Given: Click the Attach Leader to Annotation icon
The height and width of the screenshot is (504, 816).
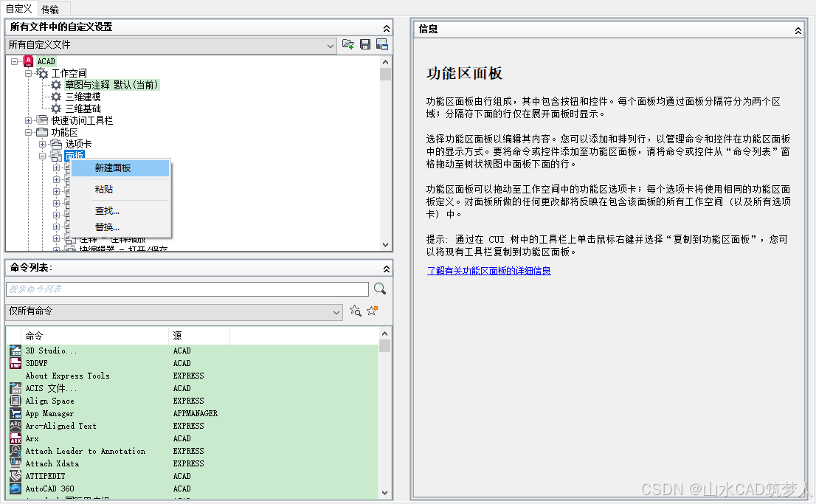Looking at the screenshot, I should coord(15,451).
